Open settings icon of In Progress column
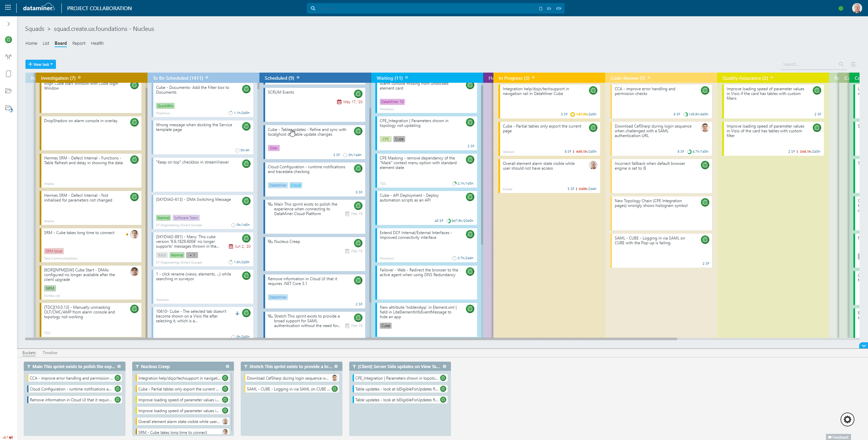Screen dimensions: 868x440 point(533,78)
